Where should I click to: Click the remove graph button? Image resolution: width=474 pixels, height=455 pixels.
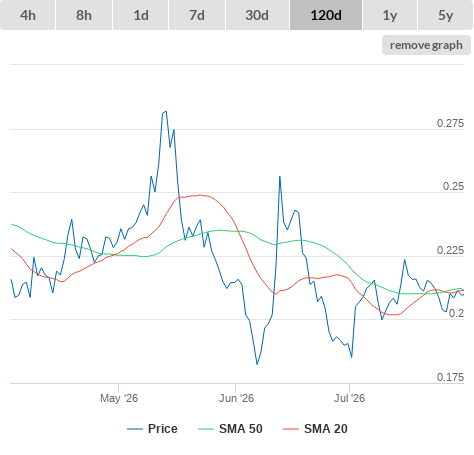coord(426,45)
